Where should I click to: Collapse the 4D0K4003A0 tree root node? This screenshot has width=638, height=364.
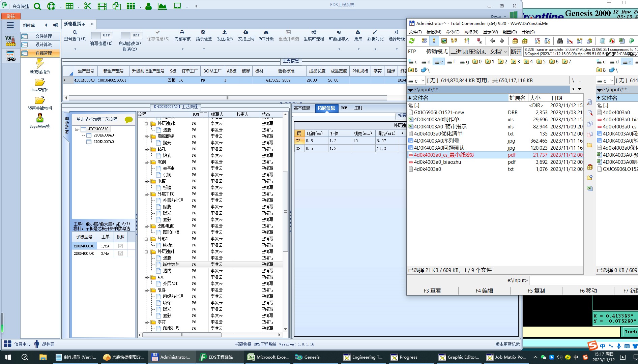click(77, 129)
